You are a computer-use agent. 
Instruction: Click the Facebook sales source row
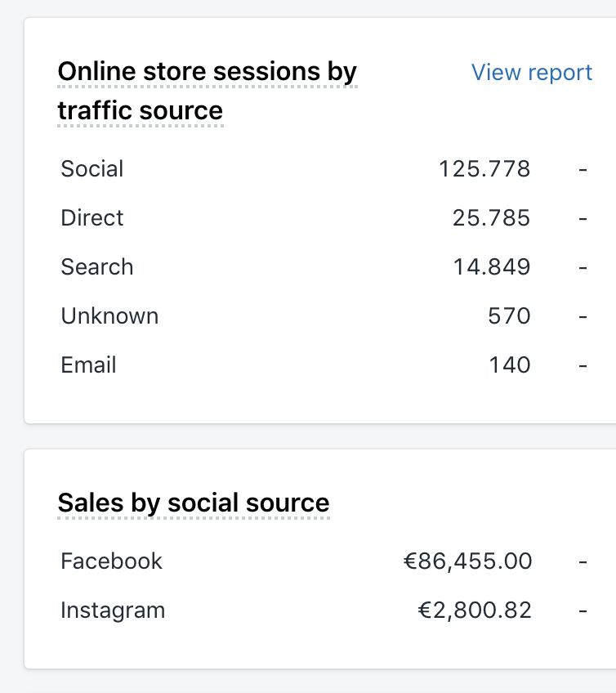tap(324, 561)
